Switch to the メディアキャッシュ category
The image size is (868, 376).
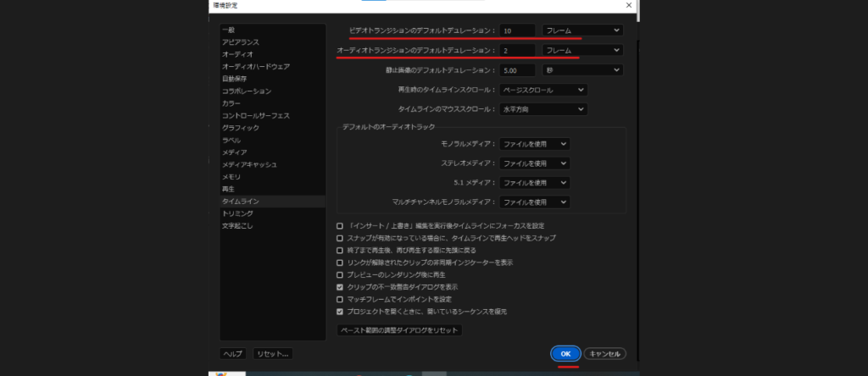pyautogui.click(x=249, y=164)
